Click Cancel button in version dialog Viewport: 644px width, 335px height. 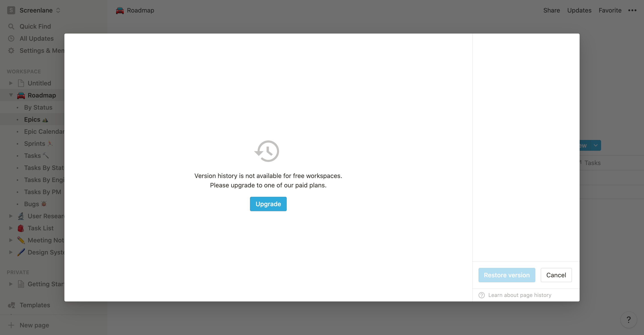tap(556, 275)
